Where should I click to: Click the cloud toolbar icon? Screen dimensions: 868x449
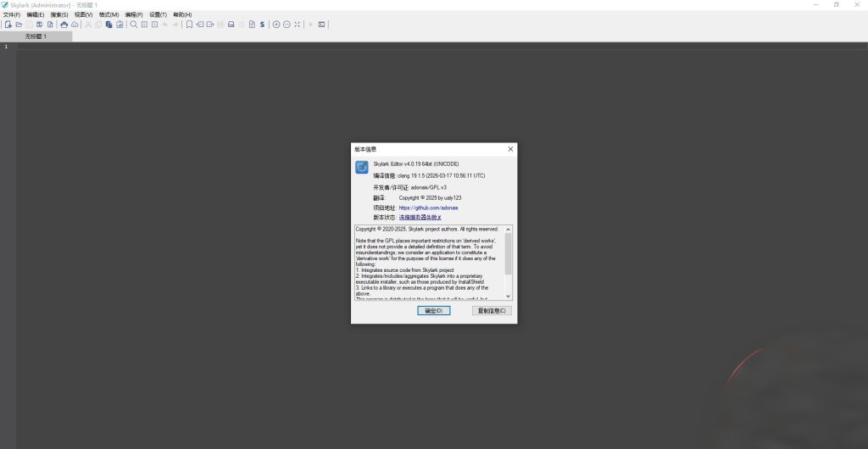pos(75,25)
